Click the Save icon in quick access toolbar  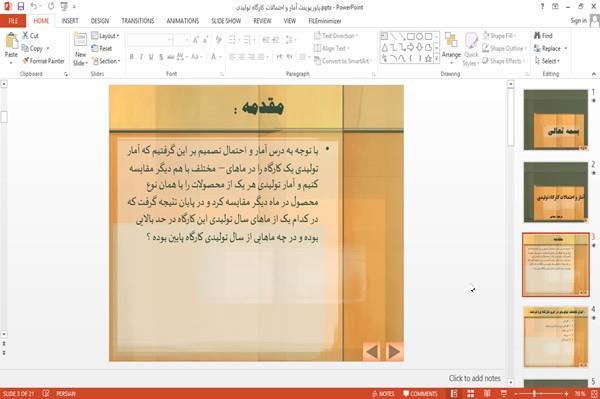[21, 7]
